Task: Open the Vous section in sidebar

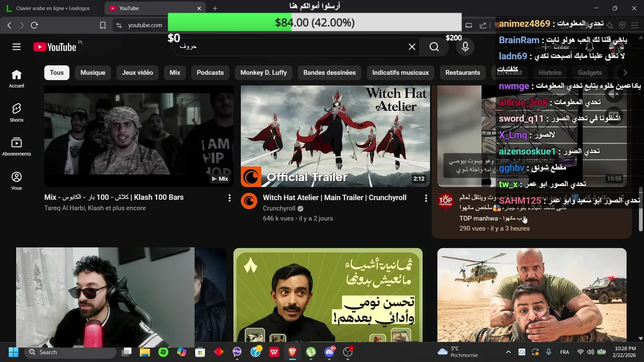Action: [x=17, y=181]
